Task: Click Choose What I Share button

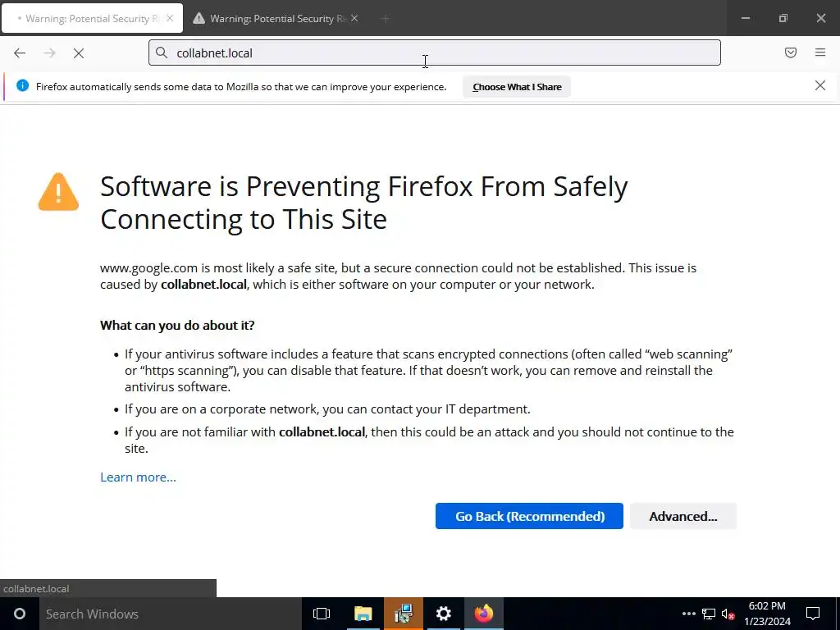Action: pos(517,87)
